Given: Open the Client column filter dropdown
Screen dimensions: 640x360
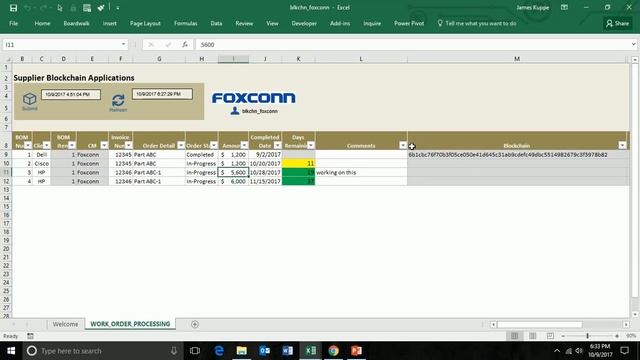Looking at the screenshot, I should [x=47, y=145].
